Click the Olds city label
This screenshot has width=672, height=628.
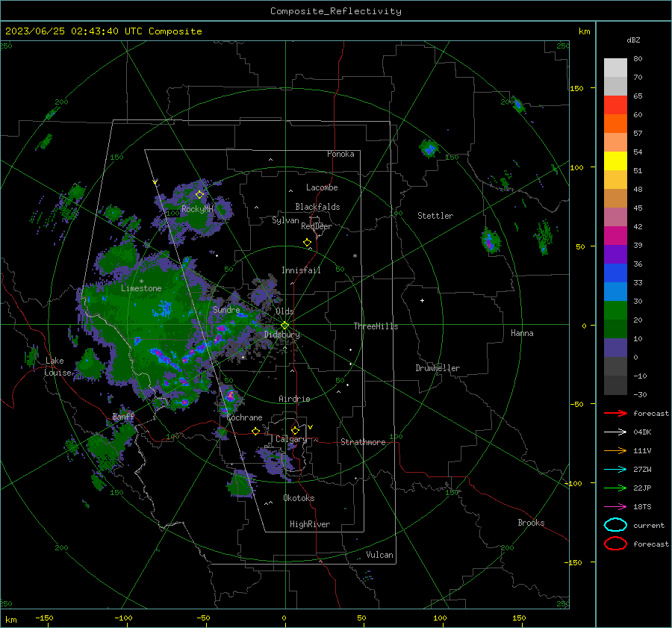pos(284,311)
